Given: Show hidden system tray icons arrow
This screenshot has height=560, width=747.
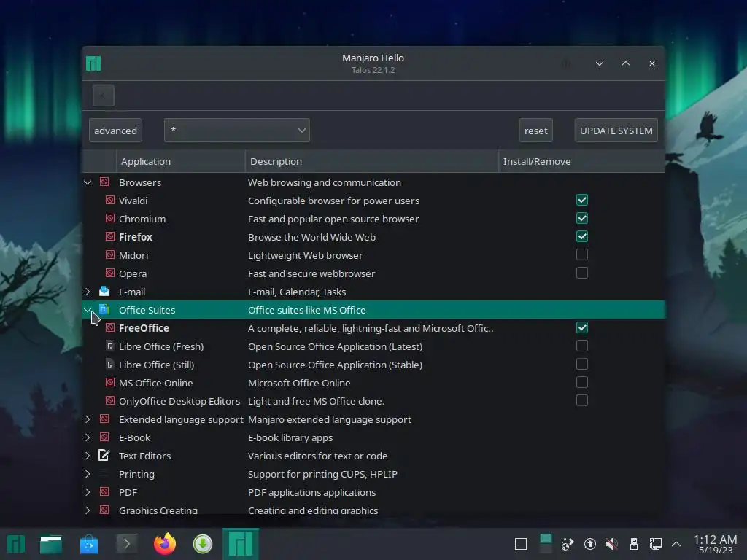Looking at the screenshot, I should click(x=676, y=544).
